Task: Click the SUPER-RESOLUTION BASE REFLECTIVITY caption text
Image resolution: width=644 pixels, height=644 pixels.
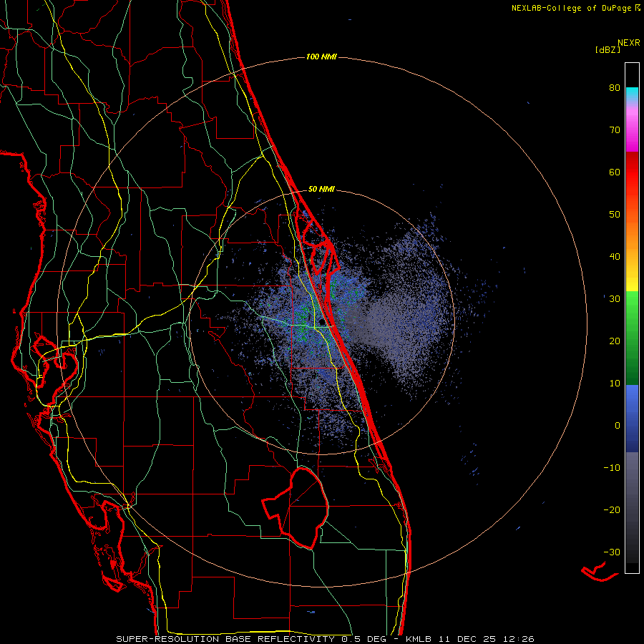Action: pos(225,639)
